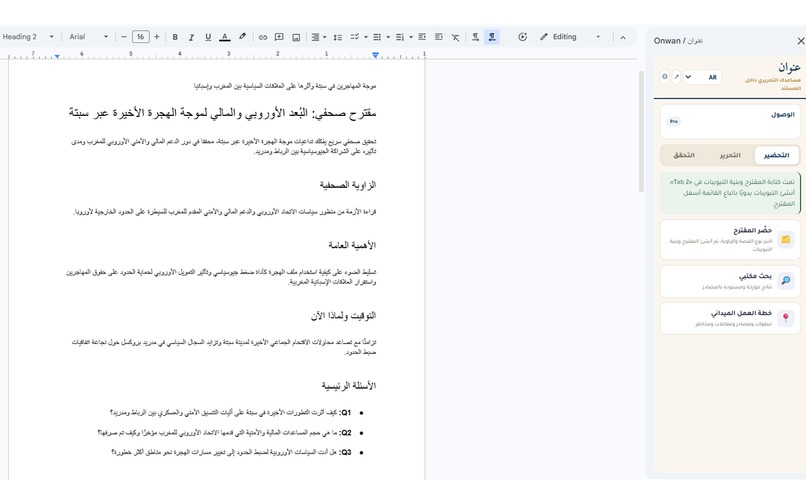Decrease the paragraph indent
This screenshot has width=806, height=504.
pos(422,37)
